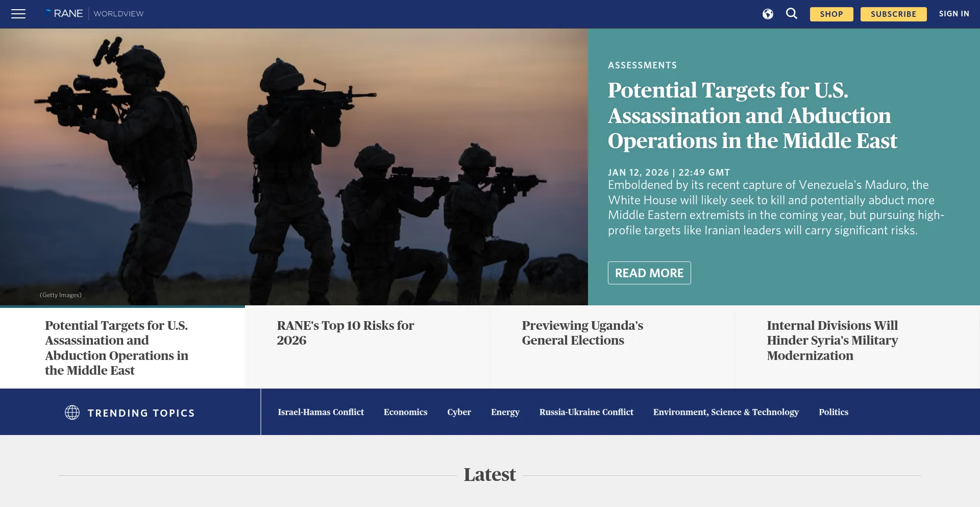Open the Cyber trending topic
Image resolution: width=980 pixels, height=507 pixels.
459,412
